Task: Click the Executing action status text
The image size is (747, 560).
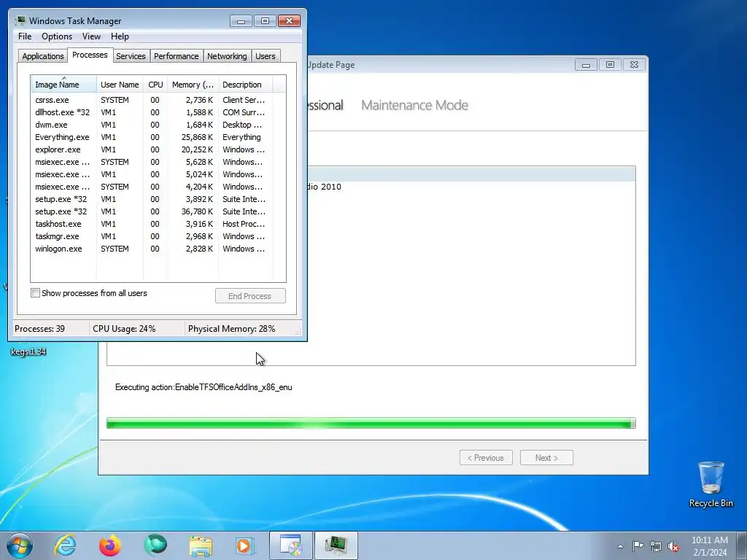Action: 204,387
